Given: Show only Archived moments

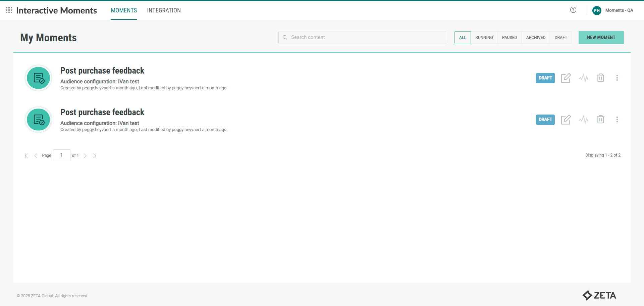Looking at the screenshot, I should (536, 38).
